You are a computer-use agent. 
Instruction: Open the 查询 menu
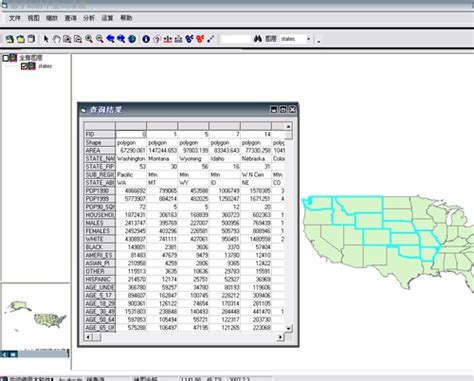click(70, 18)
